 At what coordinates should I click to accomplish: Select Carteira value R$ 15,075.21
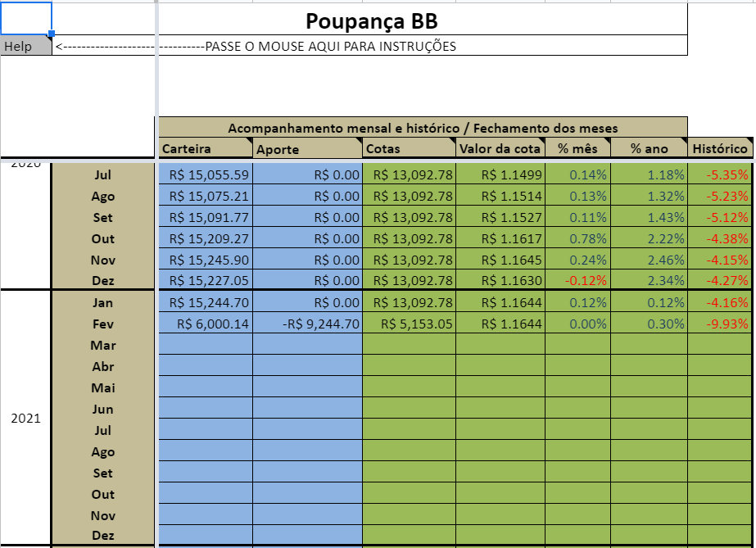[x=206, y=196]
